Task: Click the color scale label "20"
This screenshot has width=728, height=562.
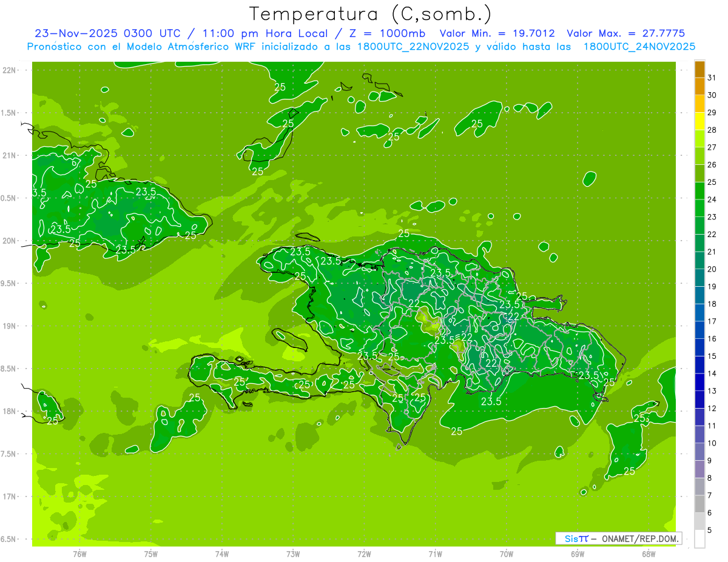Action: (712, 269)
